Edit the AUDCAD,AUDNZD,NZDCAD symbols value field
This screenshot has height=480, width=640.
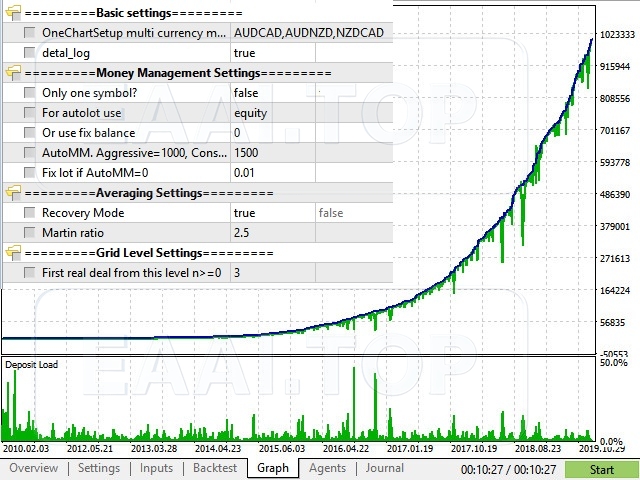click(310, 33)
